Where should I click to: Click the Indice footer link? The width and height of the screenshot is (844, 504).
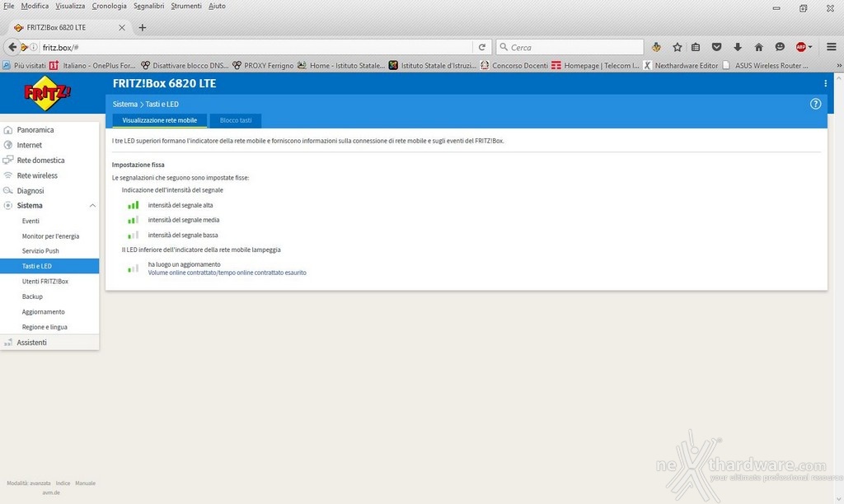[x=63, y=483]
